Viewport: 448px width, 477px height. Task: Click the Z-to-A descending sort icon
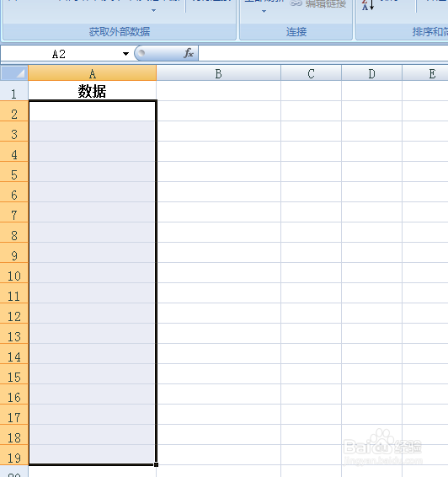coord(368,5)
